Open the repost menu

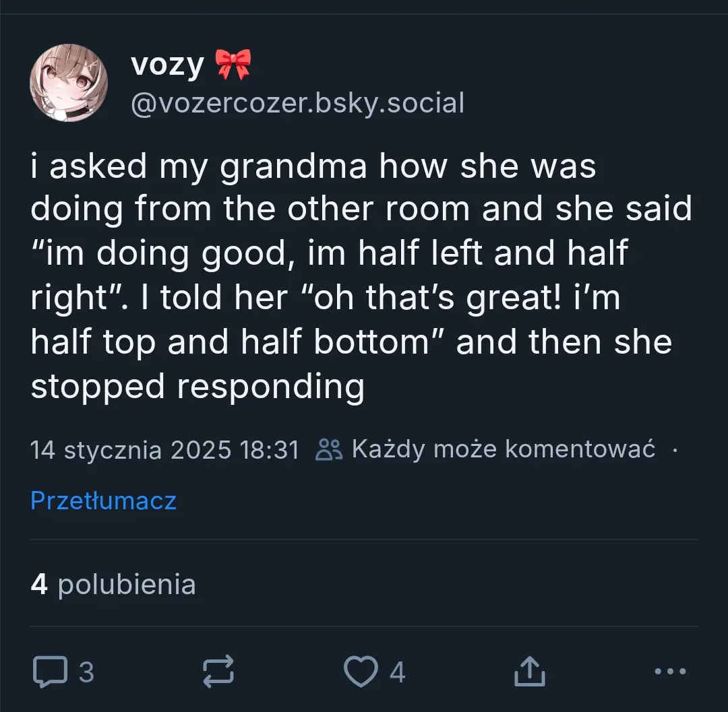218,672
